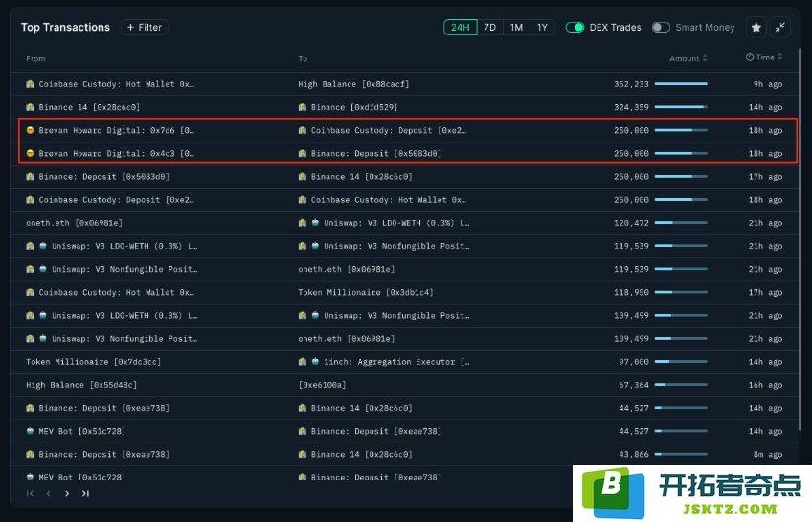Select the 24H time range tab

pos(461,28)
